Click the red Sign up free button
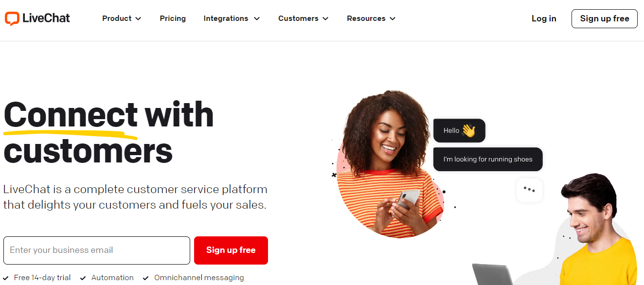Screen dimensions: 644x285 tap(231, 250)
